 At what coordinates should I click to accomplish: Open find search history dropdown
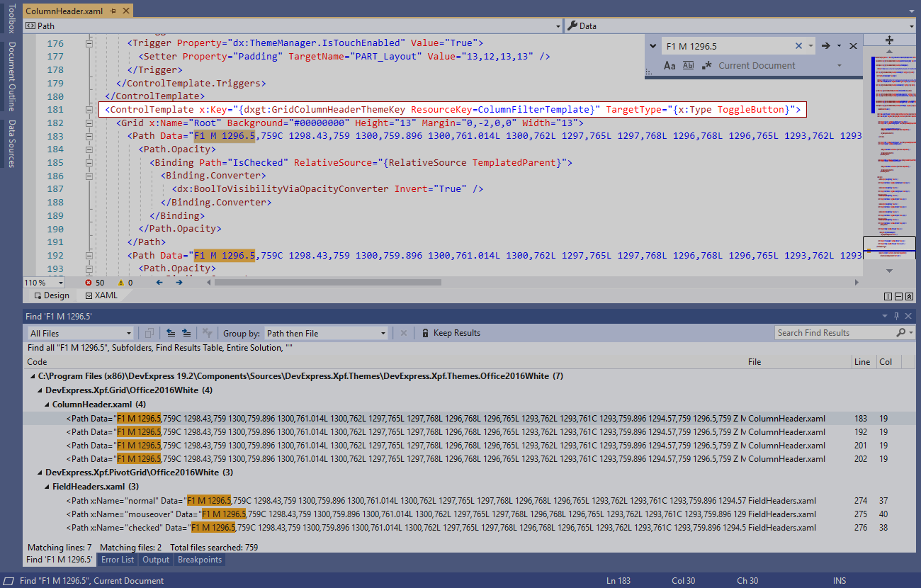pos(810,46)
